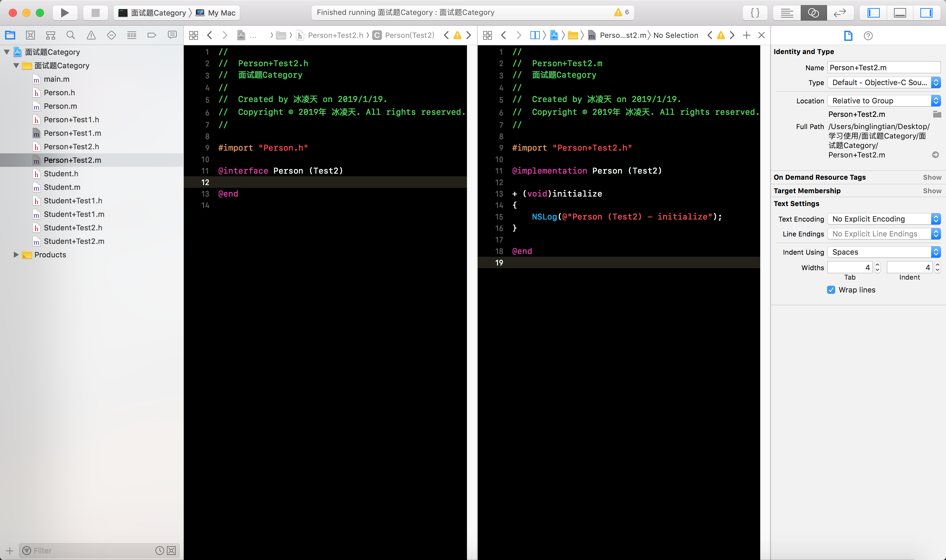The image size is (946, 560).
Task: Select Student+Test2.m in file navigator
Action: 74,241
